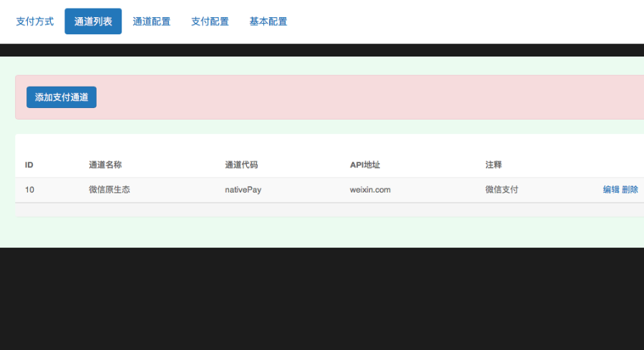The image size is (644, 350).
Task: Open the 通道配置 tab
Action: pyautogui.click(x=152, y=21)
